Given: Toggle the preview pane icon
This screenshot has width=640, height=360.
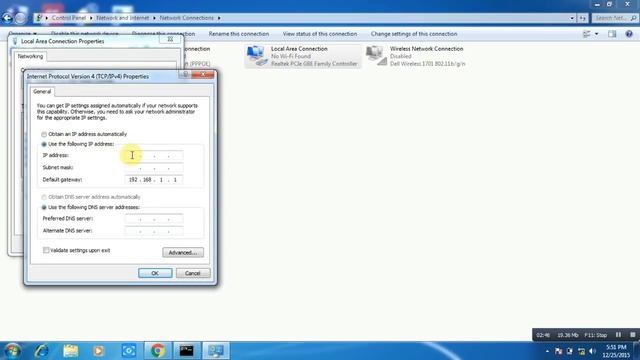Looking at the screenshot, I should pyautogui.click(x=612, y=34).
